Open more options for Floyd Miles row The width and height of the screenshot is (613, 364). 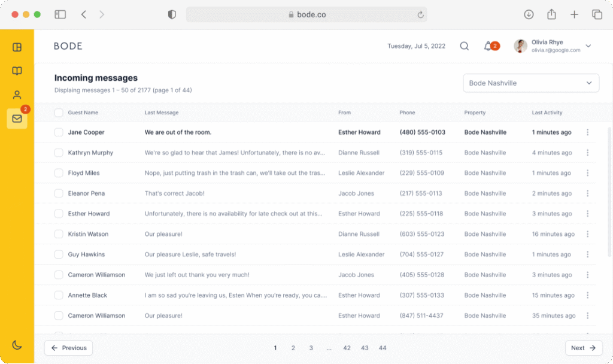click(x=588, y=173)
